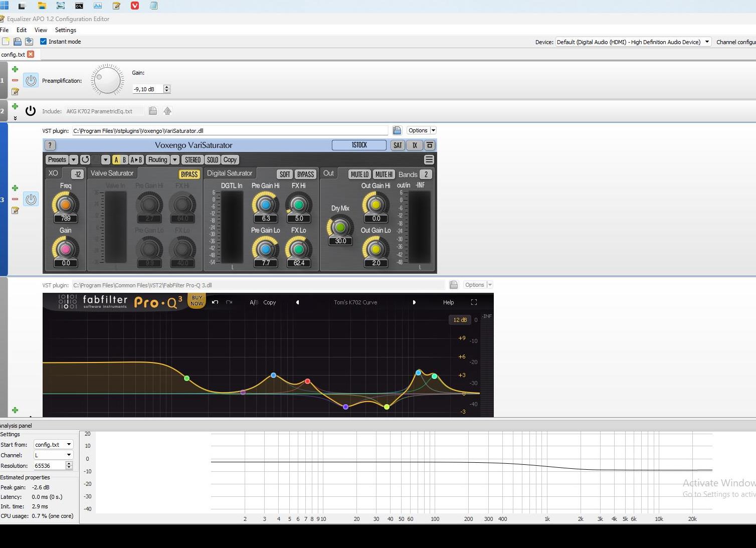Click the Preamplification gain dial
756x548 pixels.
pyautogui.click(x=107, y=80)
